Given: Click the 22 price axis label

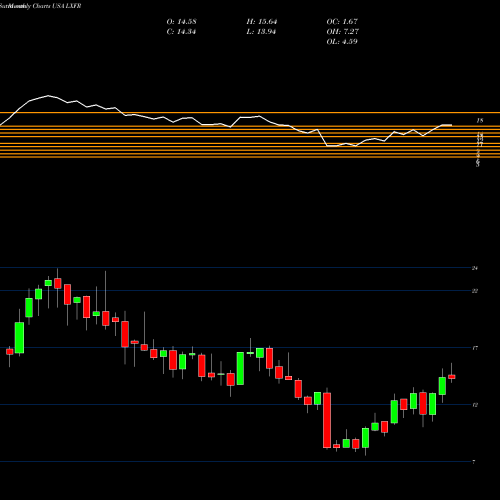Looking at the screenshot, I should pyautogui.click(x=475, y=291).
